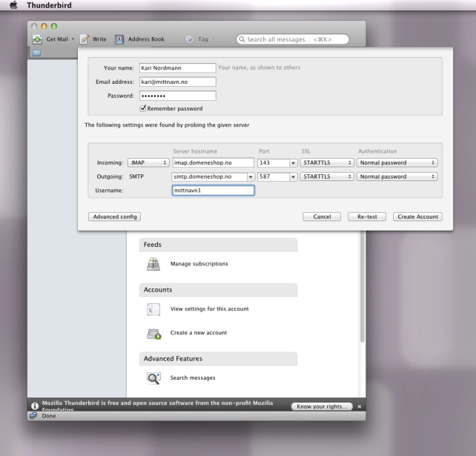
Task: Click the Advanced config button
Action: point(114,217)
